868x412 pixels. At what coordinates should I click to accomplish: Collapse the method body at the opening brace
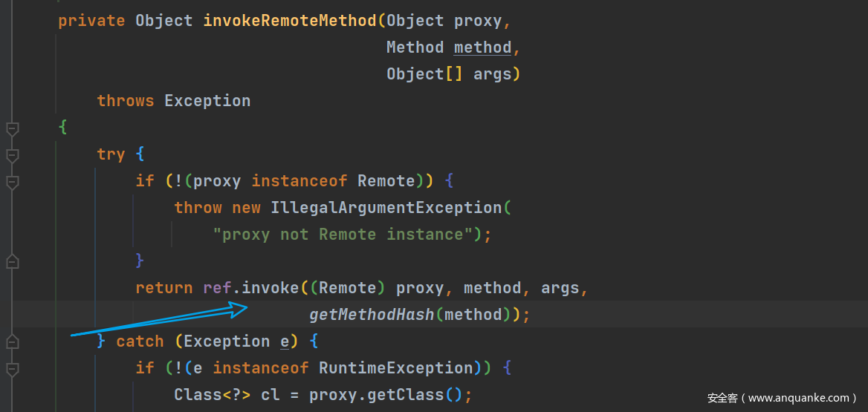11,128
